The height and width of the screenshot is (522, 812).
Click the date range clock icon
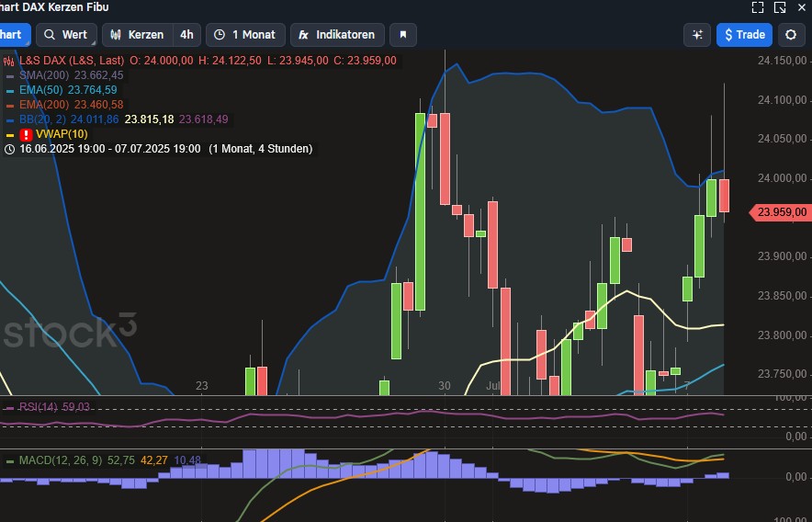(9, 149)
